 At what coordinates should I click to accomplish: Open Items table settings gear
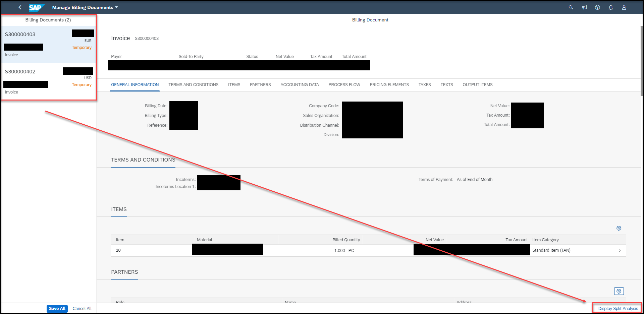619,228
